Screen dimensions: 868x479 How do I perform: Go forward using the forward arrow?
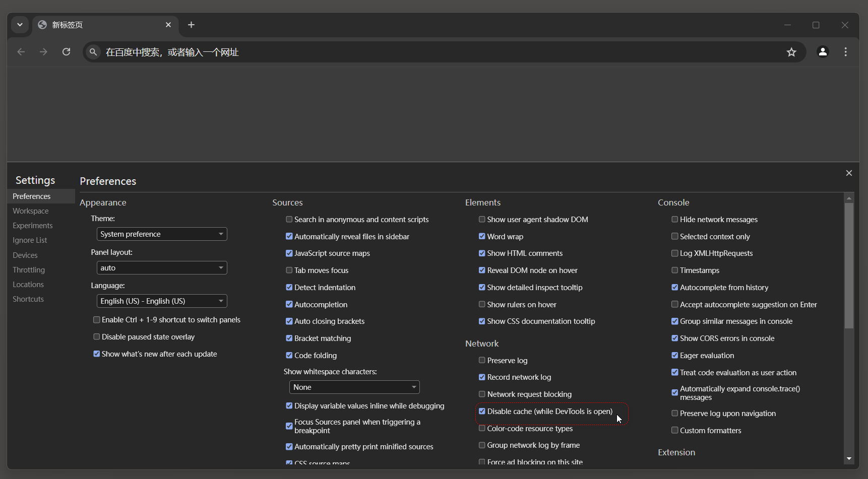pos(43,52)
